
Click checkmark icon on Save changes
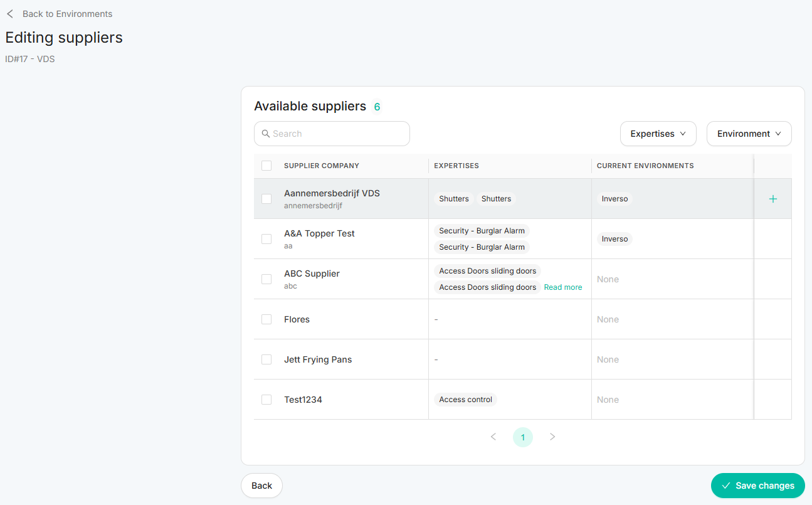pos(726,486)
